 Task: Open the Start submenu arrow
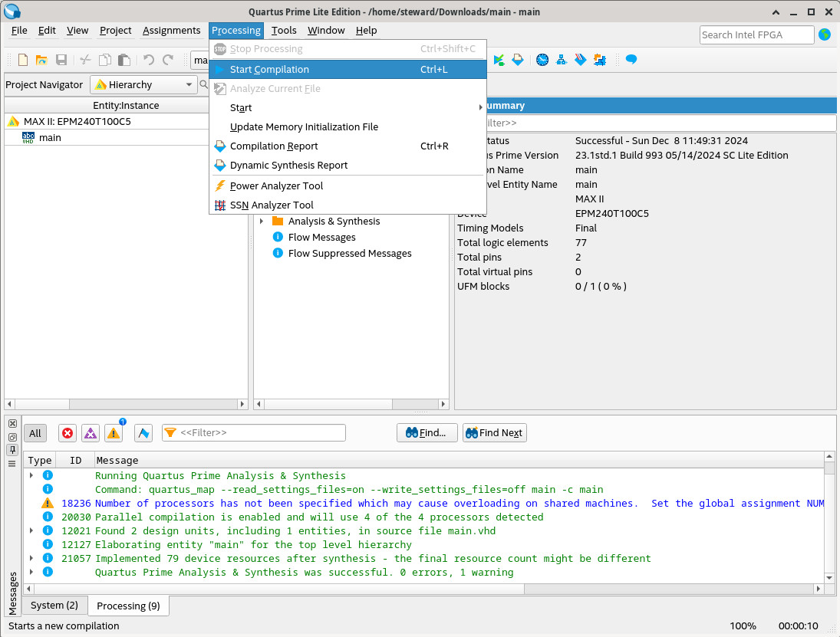(480, 107)
